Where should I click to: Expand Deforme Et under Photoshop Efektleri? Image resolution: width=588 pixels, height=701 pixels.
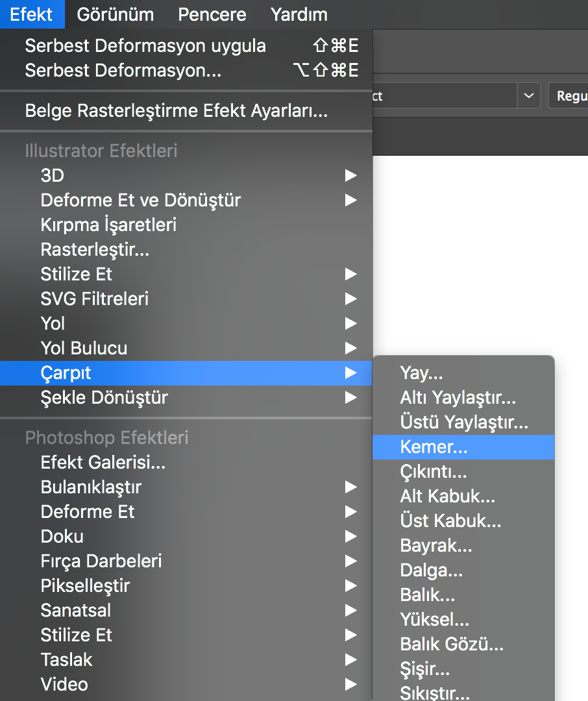click(x=186, y=511)
